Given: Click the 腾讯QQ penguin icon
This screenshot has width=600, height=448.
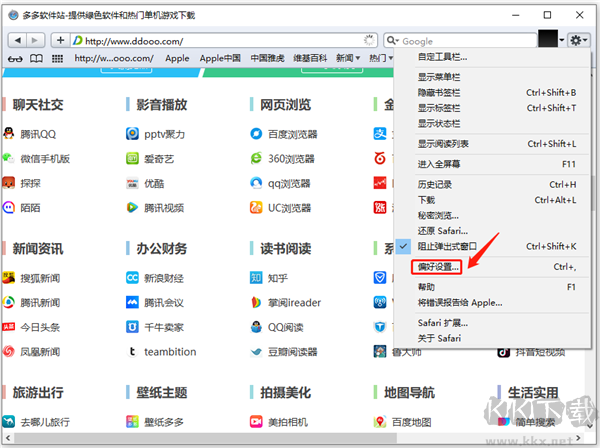Looking at the screenshot, I should click(x=8, y=134).
